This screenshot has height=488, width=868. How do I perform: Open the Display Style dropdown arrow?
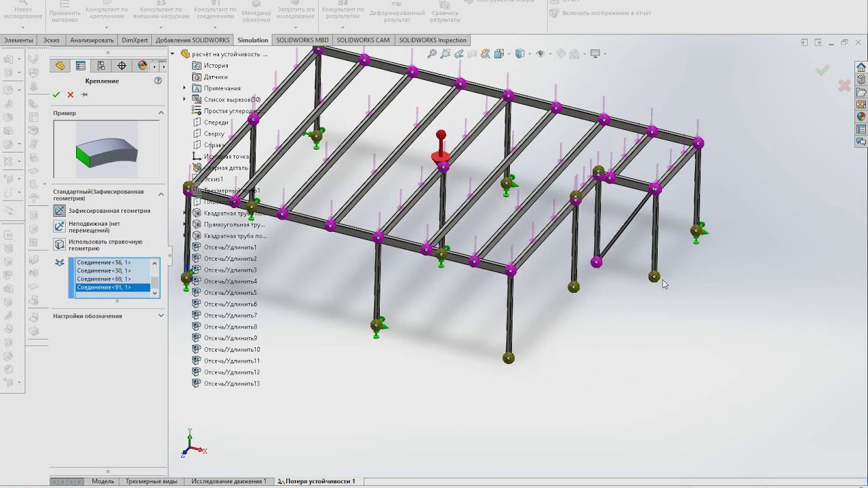point(529,54)
